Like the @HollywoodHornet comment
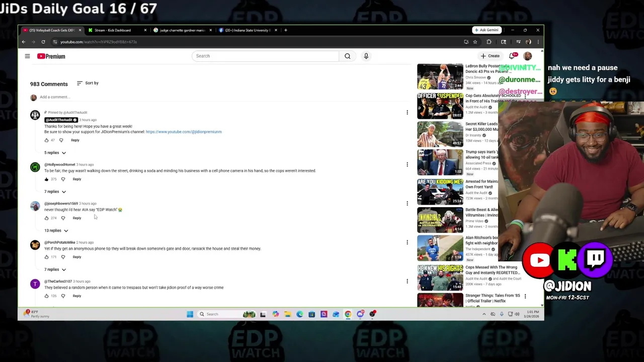644x362 pixels. coord(46,179)
